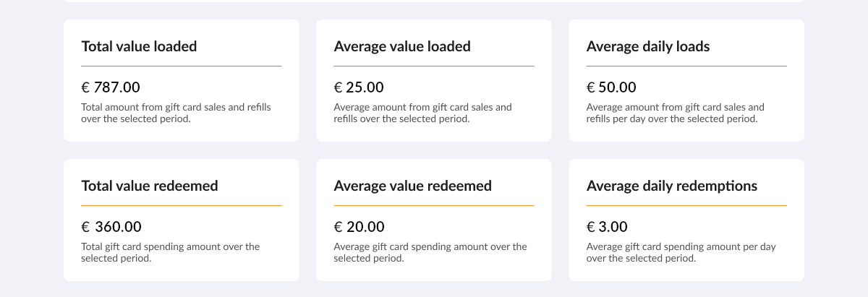Click the "Average value loaded" heading

[402, 46]
